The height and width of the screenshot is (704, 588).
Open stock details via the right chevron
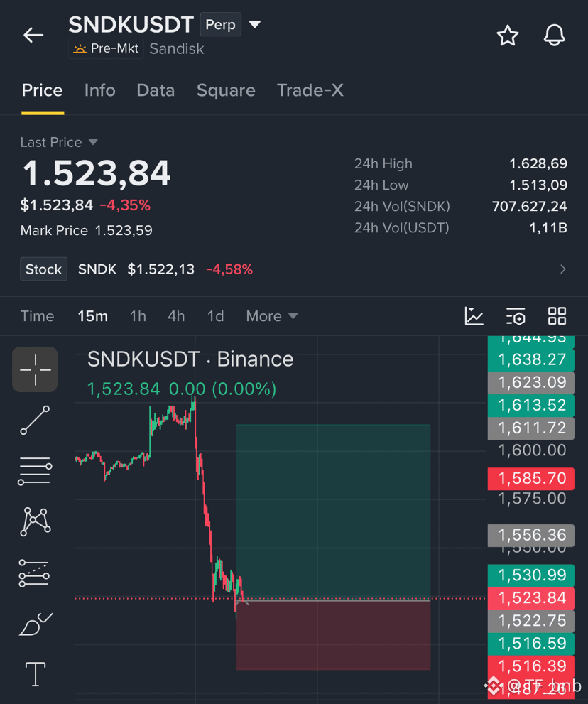point(563,269)
